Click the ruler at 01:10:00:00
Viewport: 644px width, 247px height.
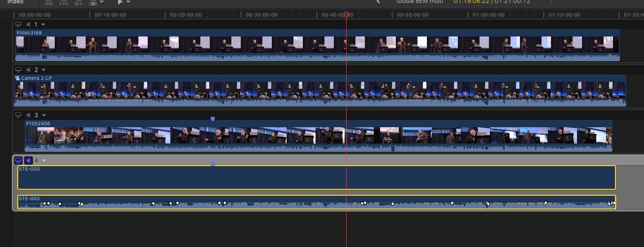tap(565, 15)
